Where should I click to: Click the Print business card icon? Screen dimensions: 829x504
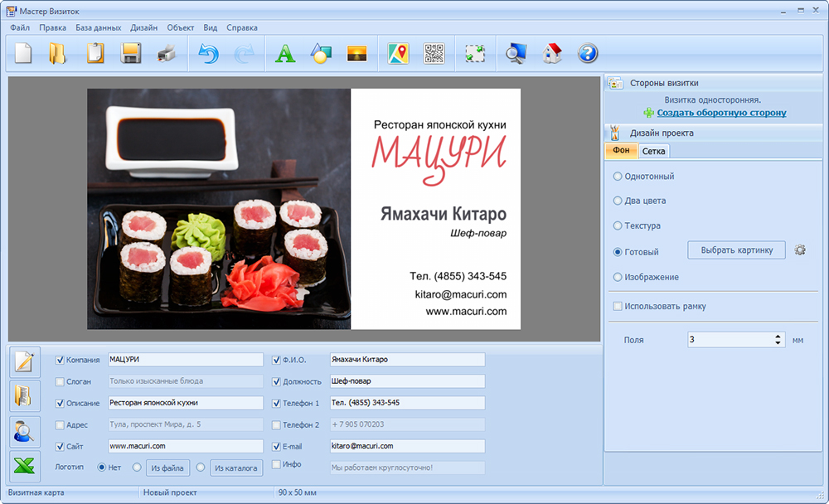click(x=166, y=54)
